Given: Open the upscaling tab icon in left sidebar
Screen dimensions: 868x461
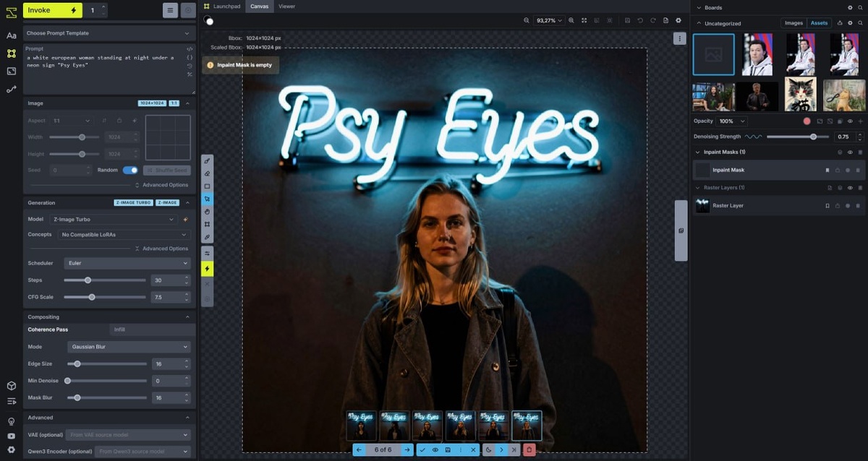Looking at the screenshot, I should click(11, 71).
